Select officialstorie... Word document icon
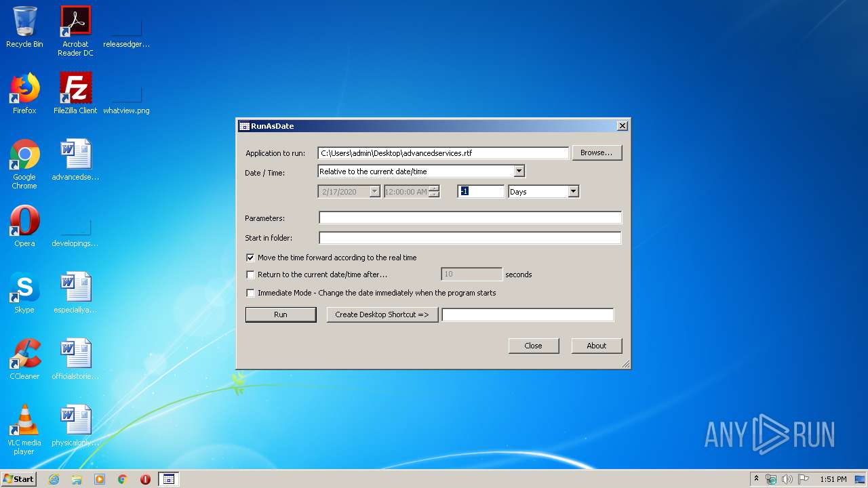 click(x=75, y=359)
